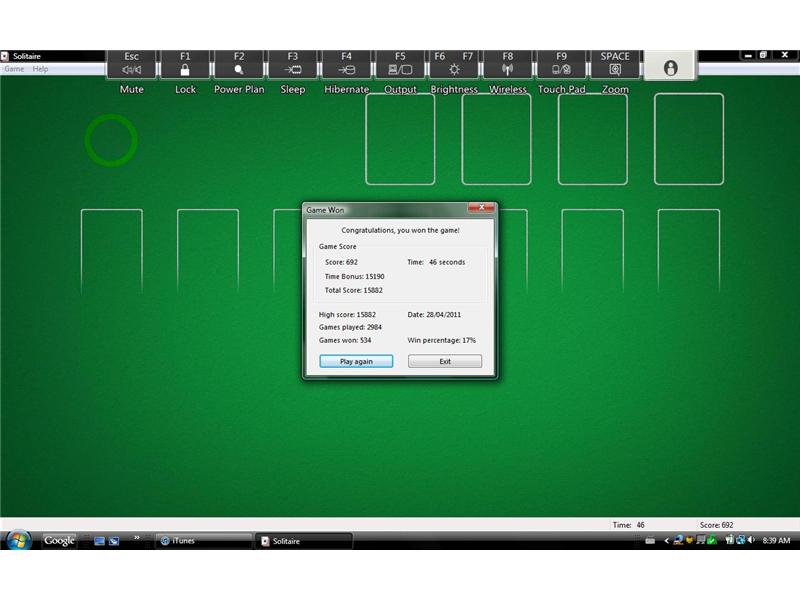Click 'Congratulations, you won the game!' text
Screen dimensions: 800x600
(x=401, y=230)
